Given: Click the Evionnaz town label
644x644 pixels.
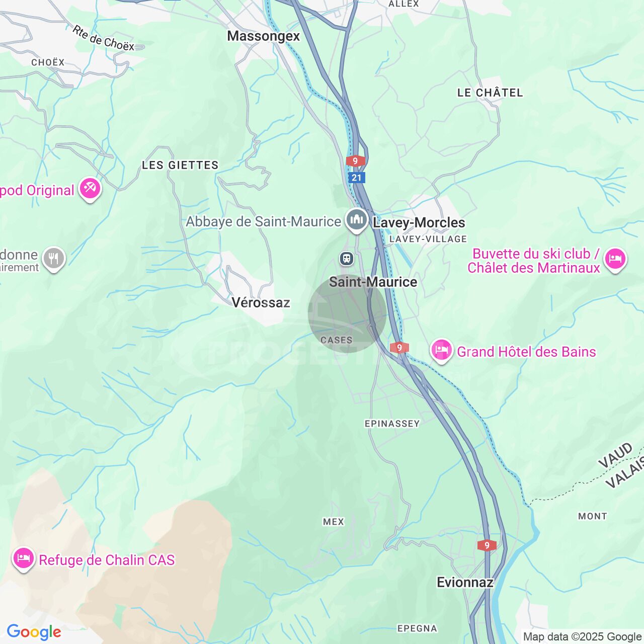Looking at the screenshot, I should (465, 582).
